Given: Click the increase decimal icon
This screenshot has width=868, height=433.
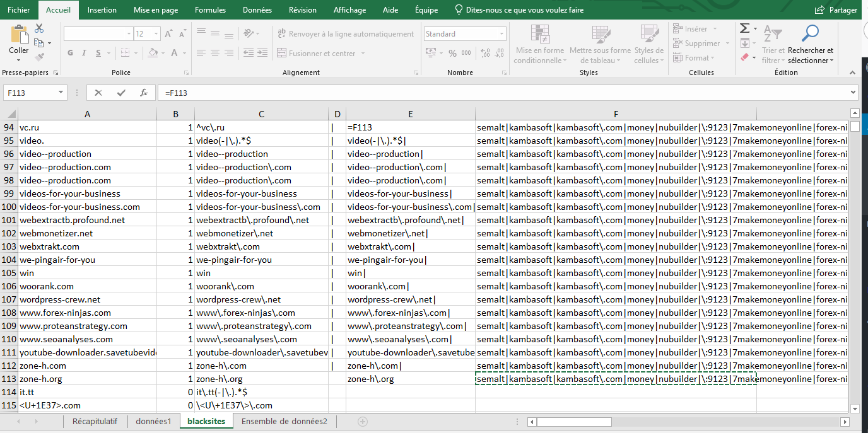Looking at the screenshot, I should point(484,54).
